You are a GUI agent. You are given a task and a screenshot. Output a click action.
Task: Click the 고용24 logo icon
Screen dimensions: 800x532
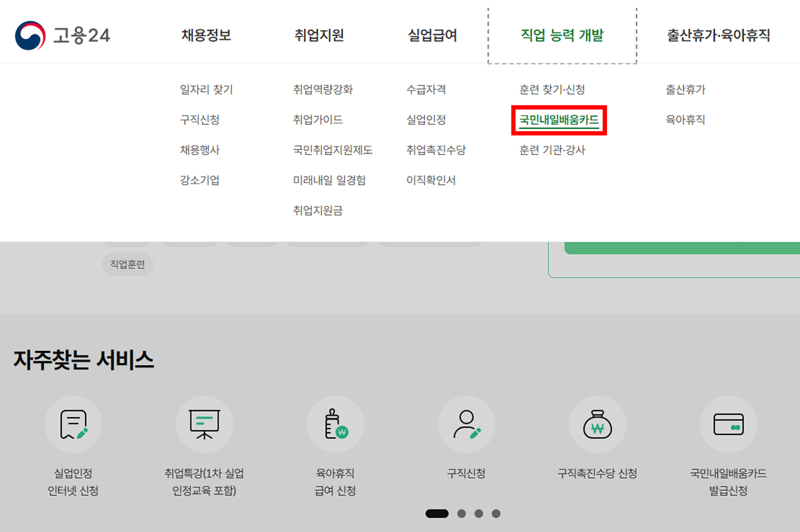[x=30, y=36]
